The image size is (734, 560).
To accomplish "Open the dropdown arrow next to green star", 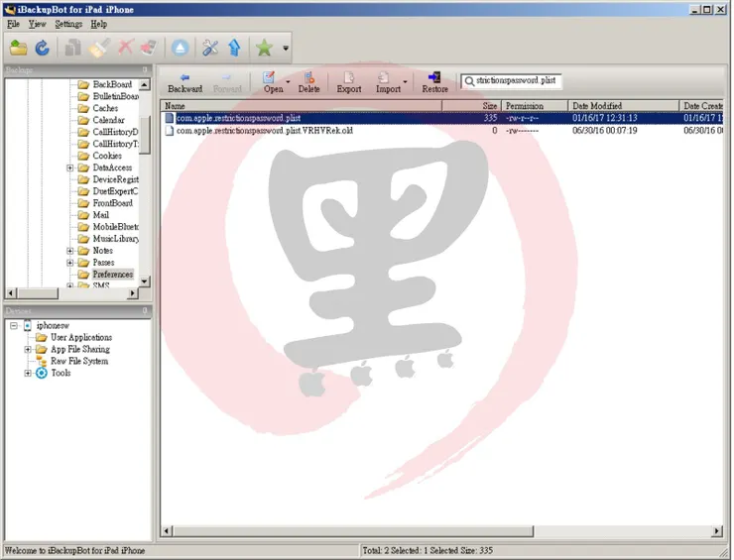I will click(x=285, y=48).
